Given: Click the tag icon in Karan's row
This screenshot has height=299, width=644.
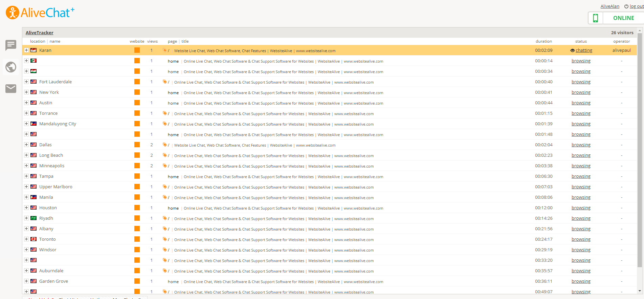Looking at the screenshot, I should 165,50.
